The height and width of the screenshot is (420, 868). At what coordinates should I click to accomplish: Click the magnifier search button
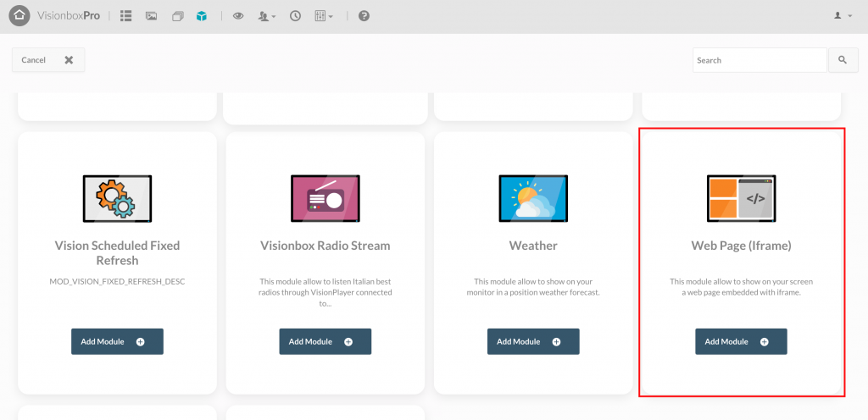click(843, 60)
